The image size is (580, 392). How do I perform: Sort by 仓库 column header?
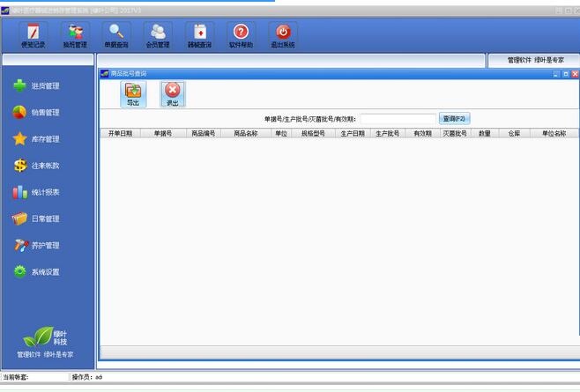pyautogui.click(x=515, y=134)
